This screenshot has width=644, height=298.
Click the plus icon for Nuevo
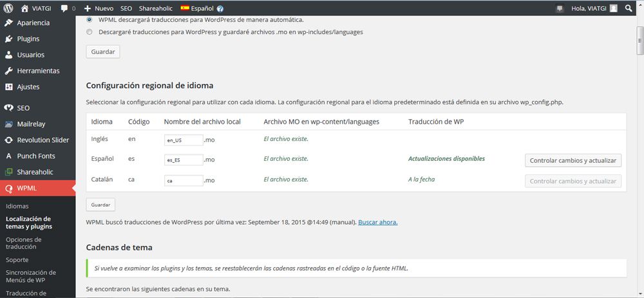[87, 8]
